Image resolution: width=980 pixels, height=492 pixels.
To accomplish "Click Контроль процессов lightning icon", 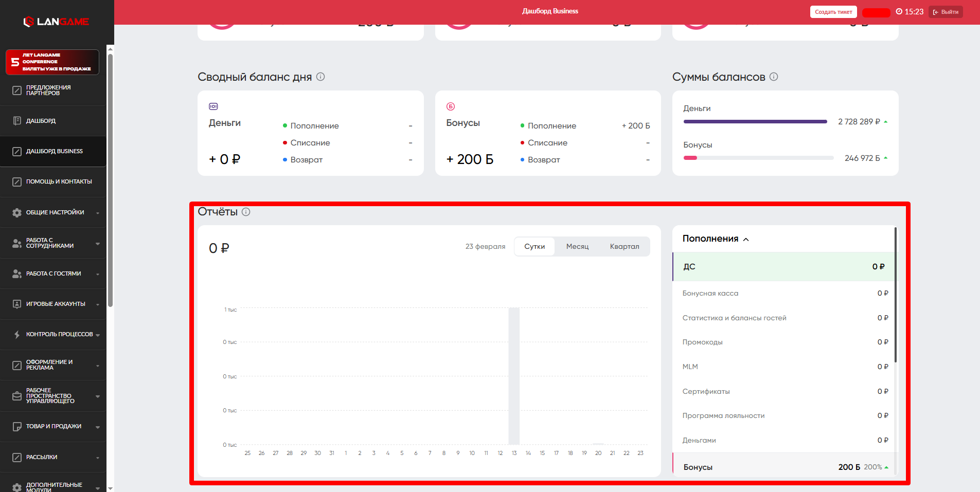I will tap(17, 334).
